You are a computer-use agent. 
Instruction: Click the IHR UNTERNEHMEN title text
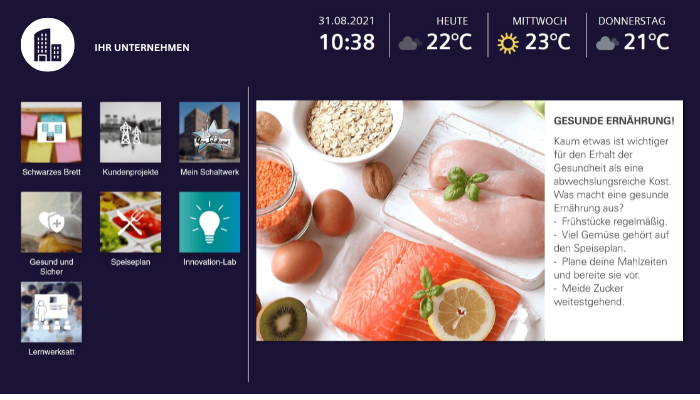[x=142, y=47]
